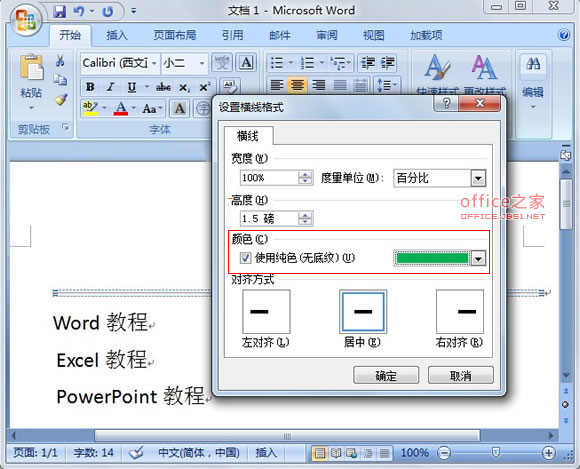Viewport: 580px width, 469px height.
Task: Zoom in with the plus button
Action: pos(548,453)
